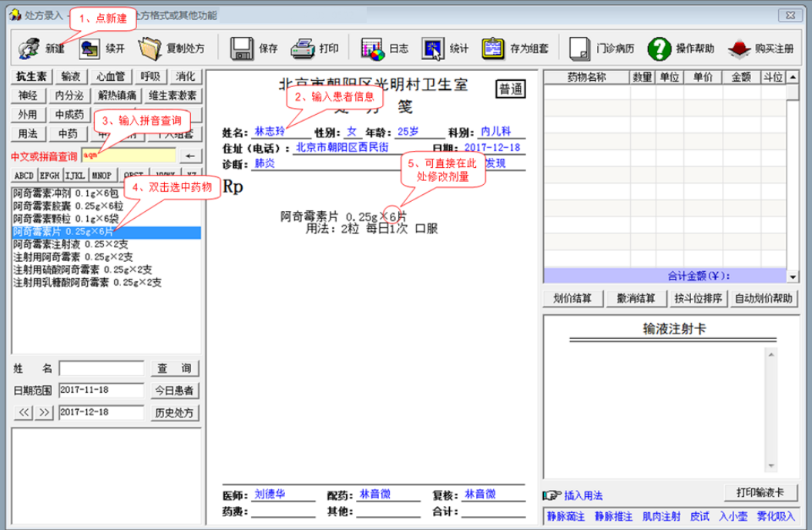The height and width of the screenshot is (530, 812).
Task: Click patient name 林志玲 on prescription
Action: (x=270, y=132)
